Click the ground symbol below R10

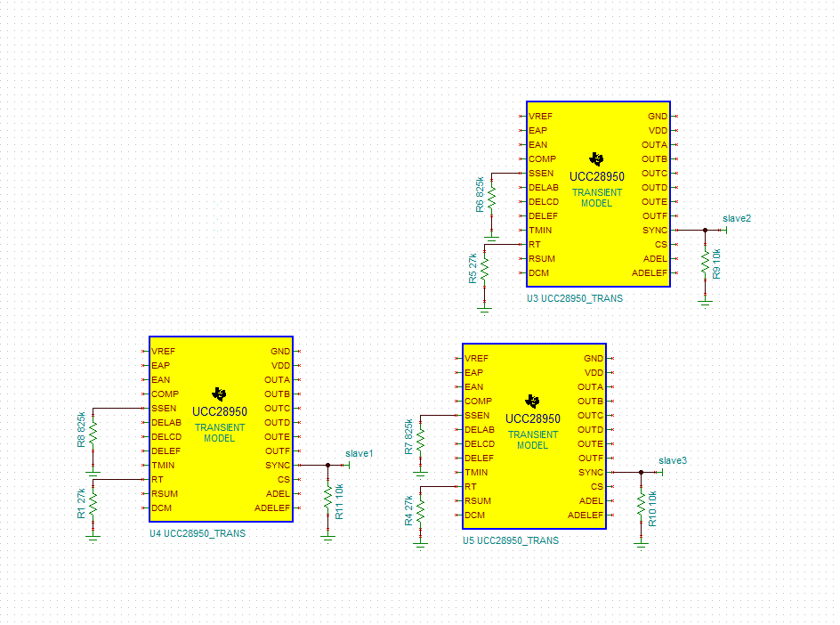[641, 545]
